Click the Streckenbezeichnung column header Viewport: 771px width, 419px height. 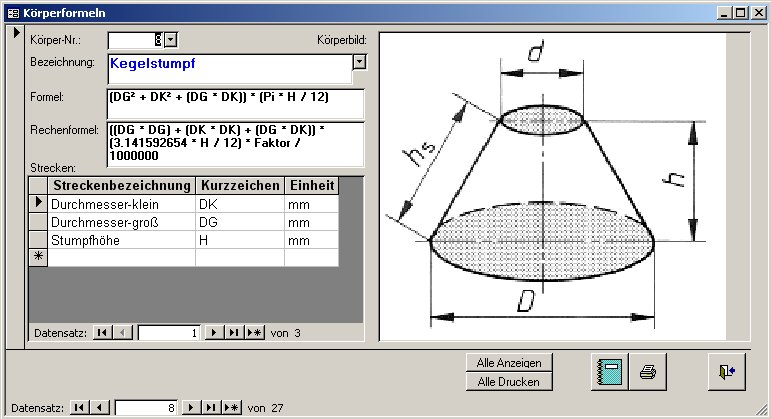tap(121, 186)
